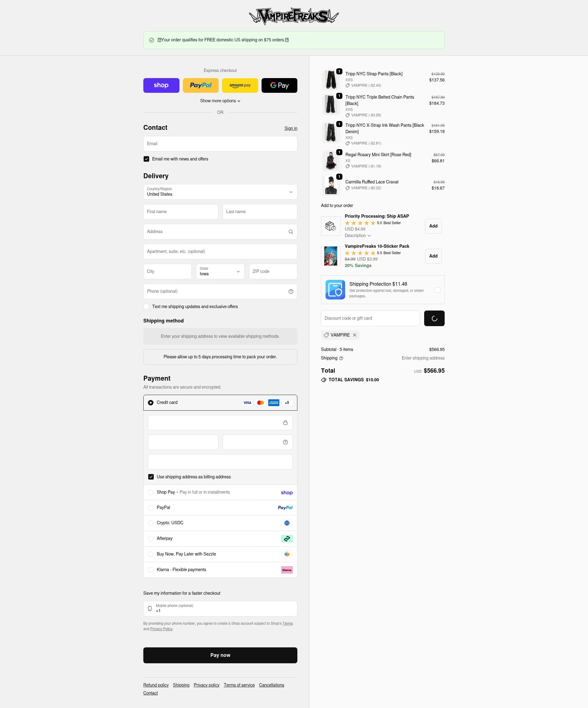Click the CVV help icon in card fields
588x708 pixels.
(285, 442)
